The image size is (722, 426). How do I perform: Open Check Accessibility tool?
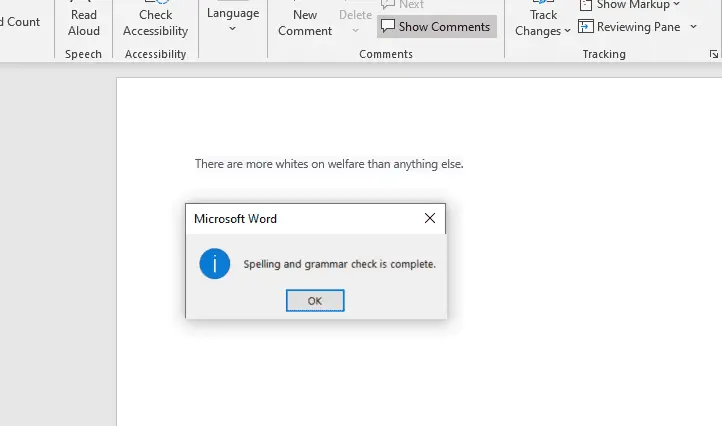pos(155,20)
